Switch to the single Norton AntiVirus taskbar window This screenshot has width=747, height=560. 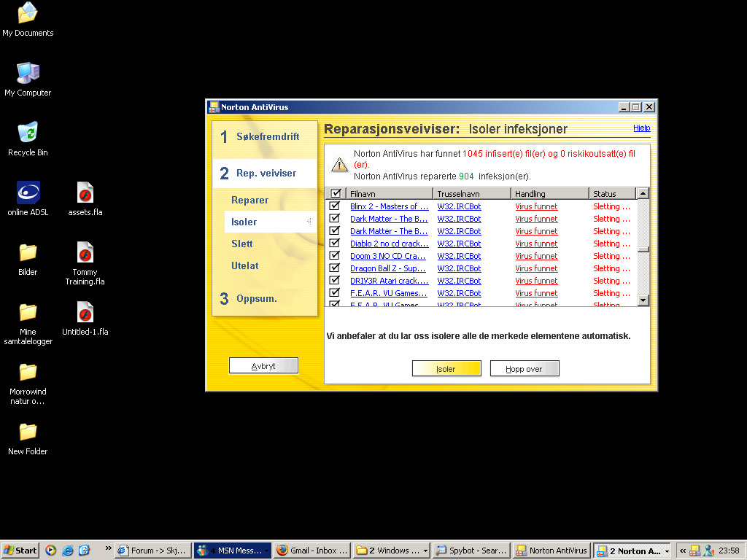(x=551, y=551)
